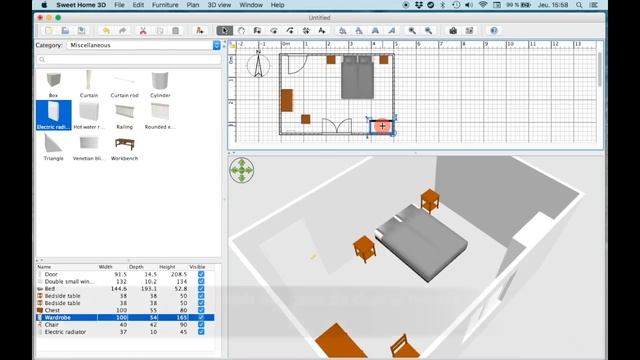The width and height of the screenshot is (640, 360).
Task: Sort furniture list by Height column
Action: 173,267
